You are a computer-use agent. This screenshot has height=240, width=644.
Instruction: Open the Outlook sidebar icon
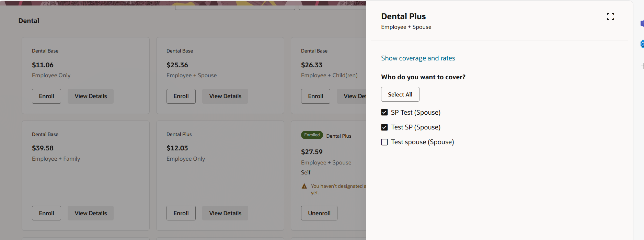[642, 44]
